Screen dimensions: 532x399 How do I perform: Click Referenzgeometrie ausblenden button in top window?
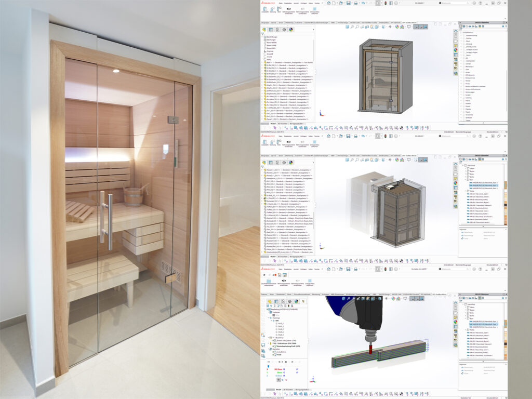tap(302, 10)
